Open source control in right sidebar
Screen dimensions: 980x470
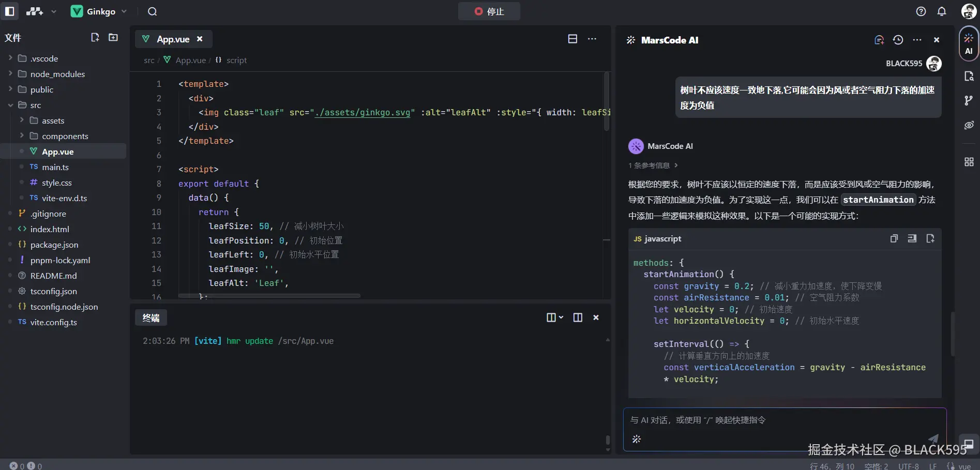click(x=969, y=100)
